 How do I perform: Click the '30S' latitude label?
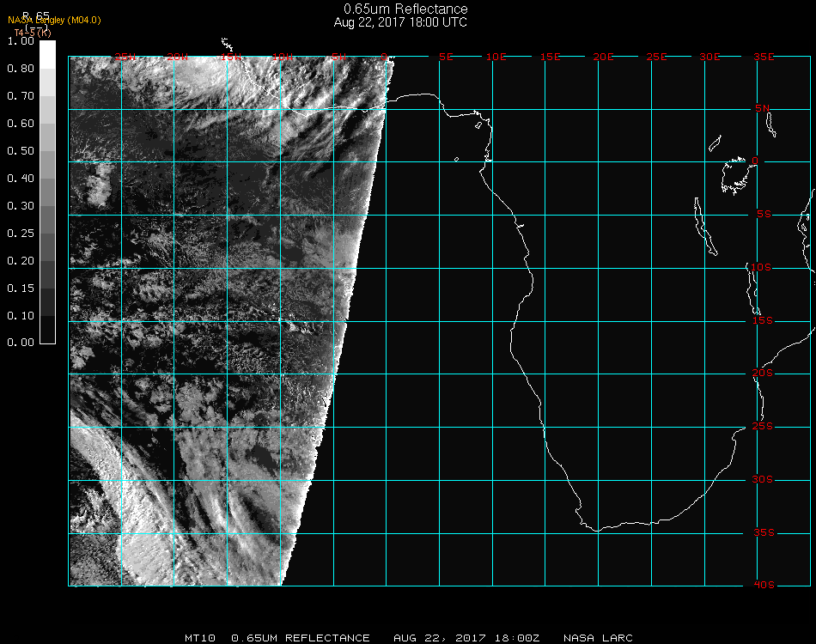tap(763, 479)
